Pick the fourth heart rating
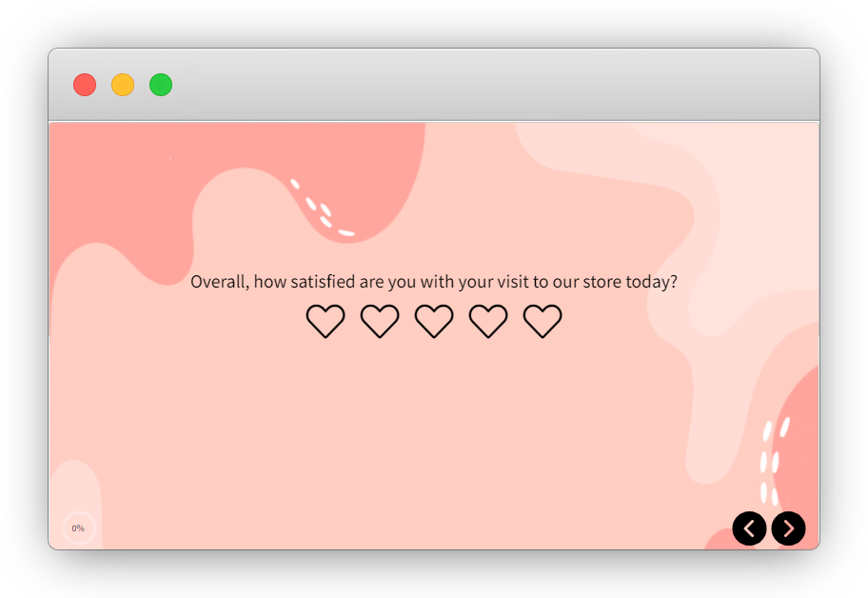Screen dimensions: 868x598 click(488, 321)
